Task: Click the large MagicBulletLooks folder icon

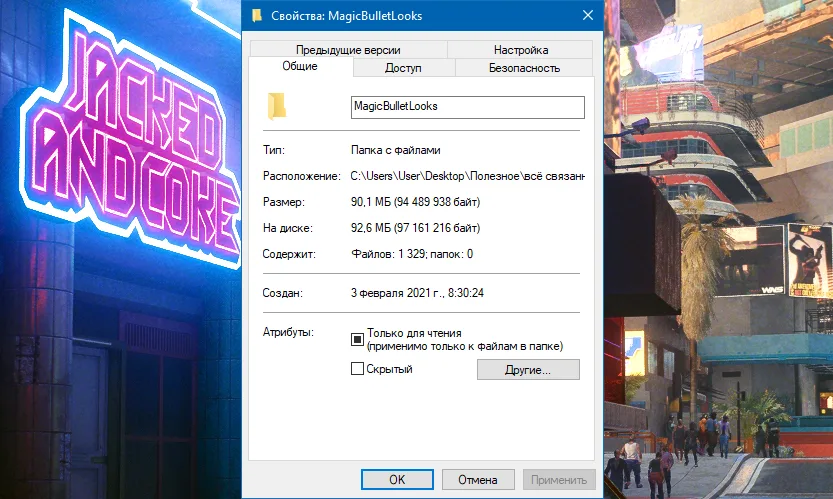Action: 277,106
